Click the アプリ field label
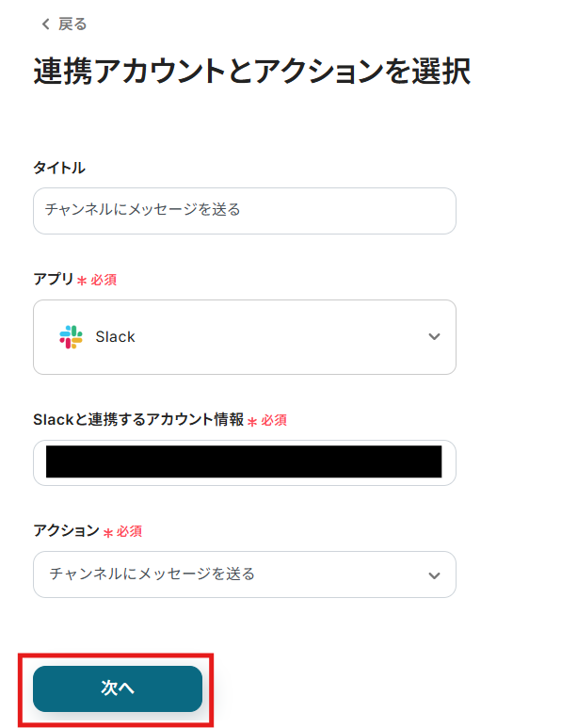This screenshot has width=577, height=728. [x=53, y=280]
